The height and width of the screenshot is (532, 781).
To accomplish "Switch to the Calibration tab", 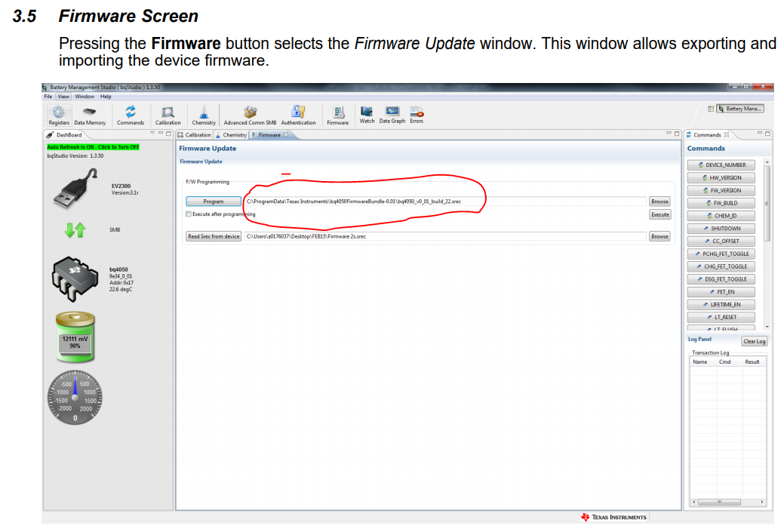I will point(194,135).
